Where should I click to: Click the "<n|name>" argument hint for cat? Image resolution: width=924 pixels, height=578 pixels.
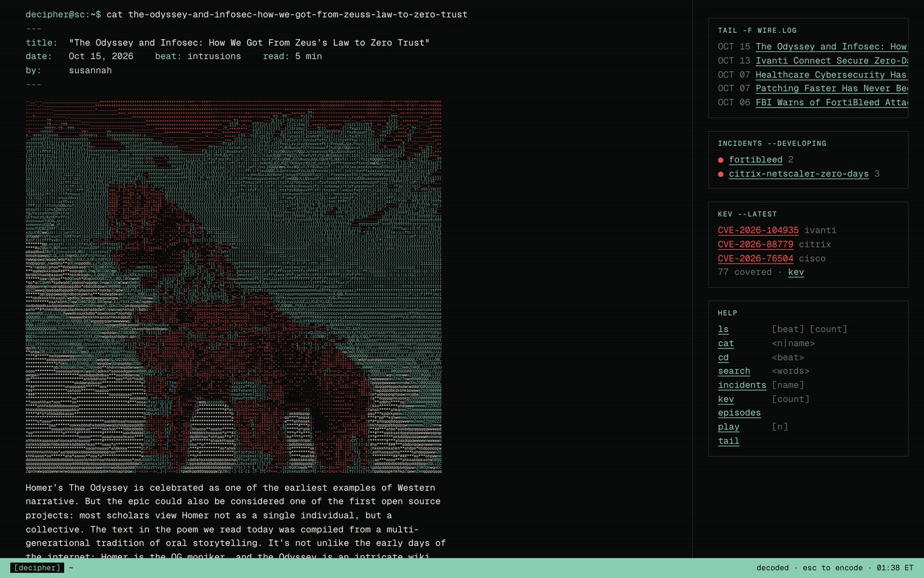pos(793,343)
